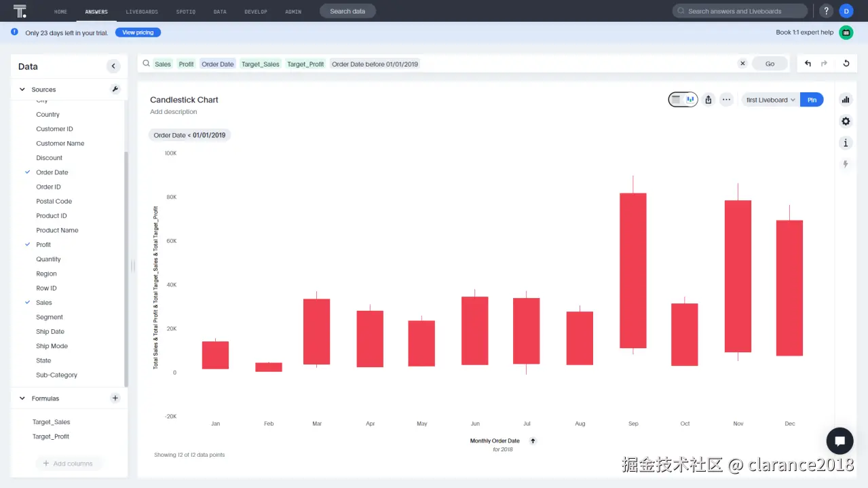Image resolution: width=868 pixels, height=488 pixels.
Task: Uncheck the Profit column
Action: tap(28, 244)
